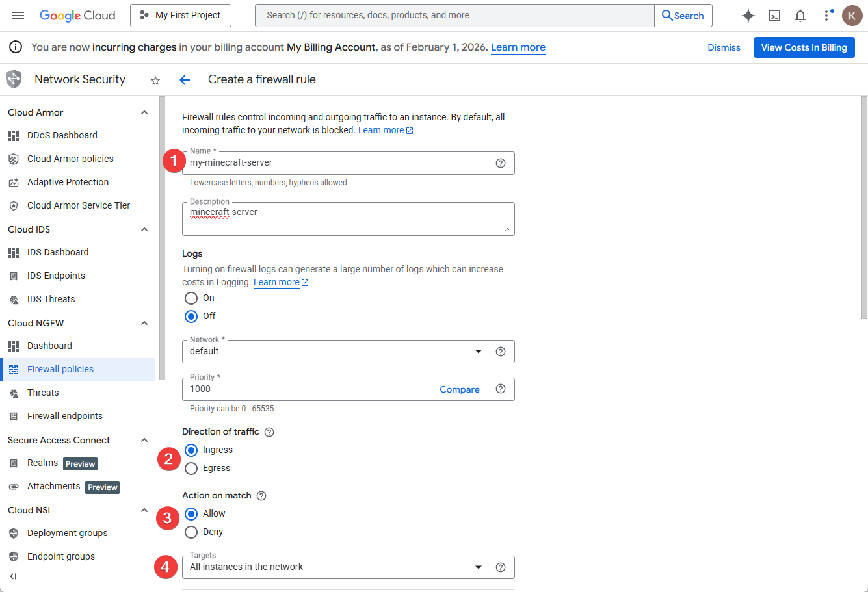
Task: Dismiss the billing banner
Action: point(724,47)
